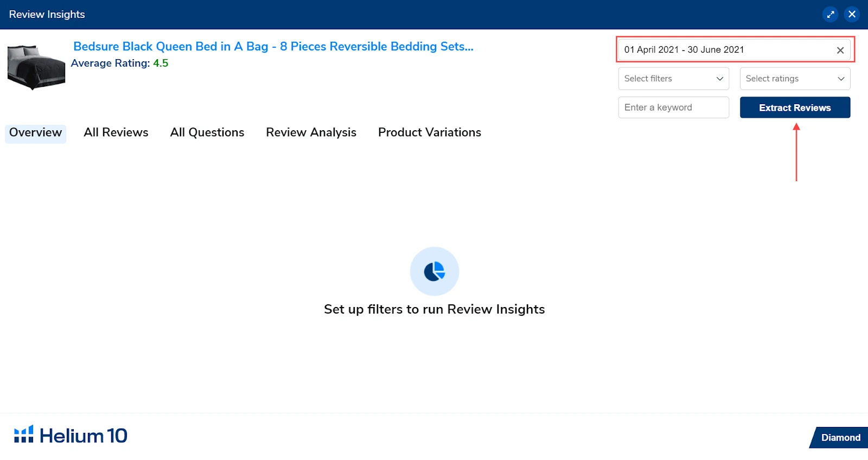Open the Bedsure Black Queen Bed product link

273,47
